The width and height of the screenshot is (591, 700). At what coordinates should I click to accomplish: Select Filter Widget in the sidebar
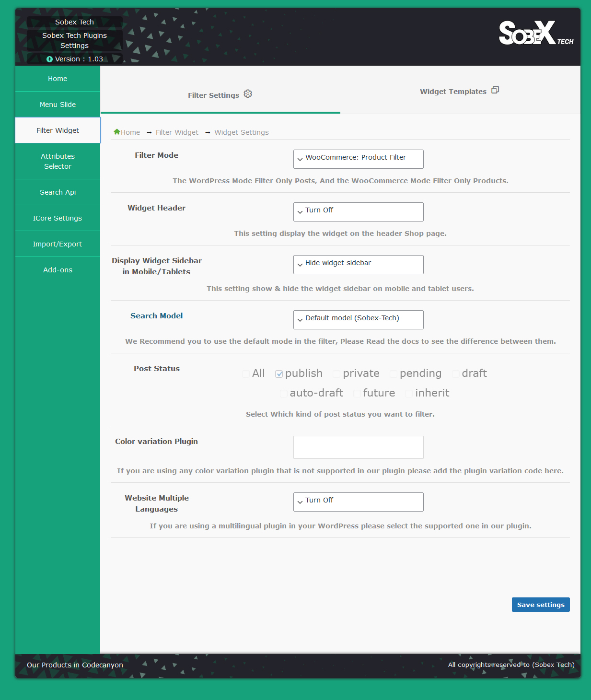click(x=58, y=130)
